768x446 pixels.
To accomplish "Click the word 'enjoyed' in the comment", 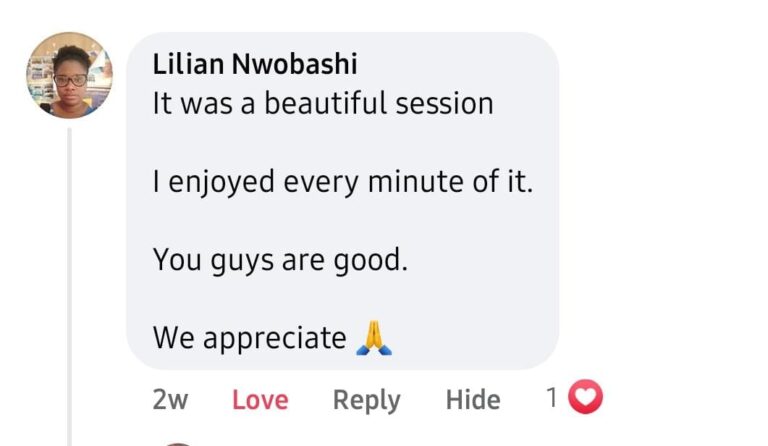I will point(221,183).
